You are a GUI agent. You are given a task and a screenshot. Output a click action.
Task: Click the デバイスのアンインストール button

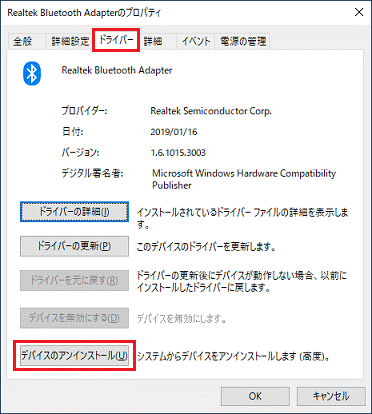[74, 356]
